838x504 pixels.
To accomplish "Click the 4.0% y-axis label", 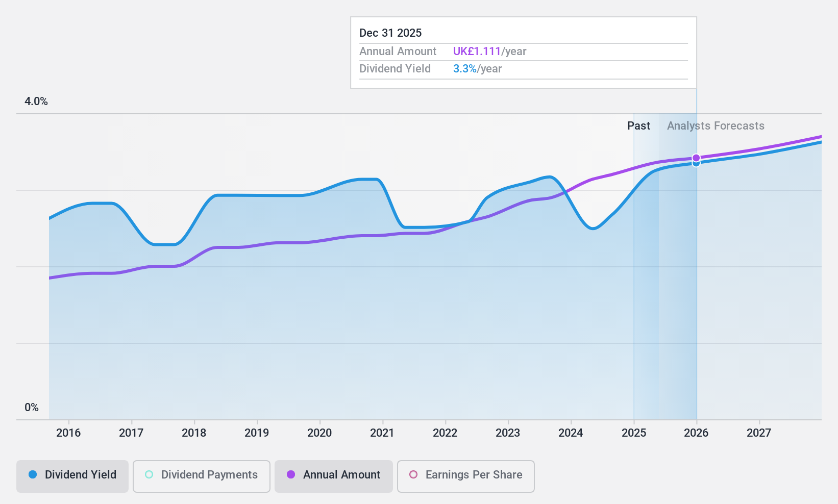I will click(x=36, y=102).
